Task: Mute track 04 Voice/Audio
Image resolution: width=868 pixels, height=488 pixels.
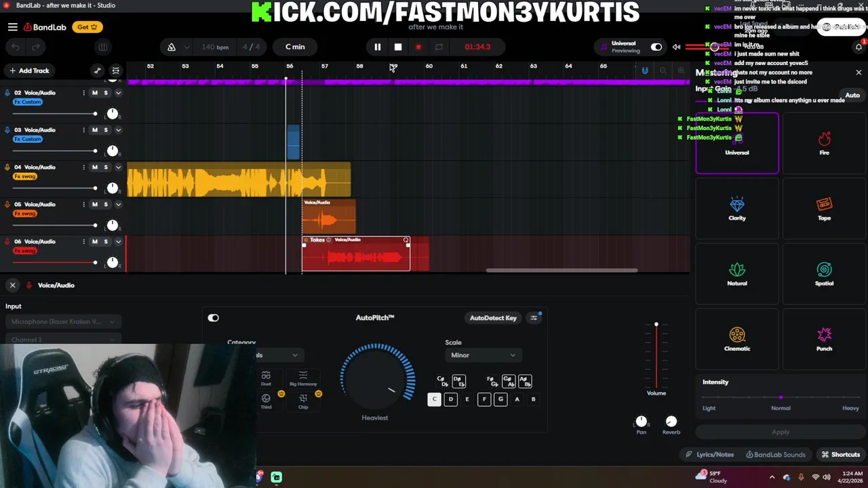Action: pos(95,167)
